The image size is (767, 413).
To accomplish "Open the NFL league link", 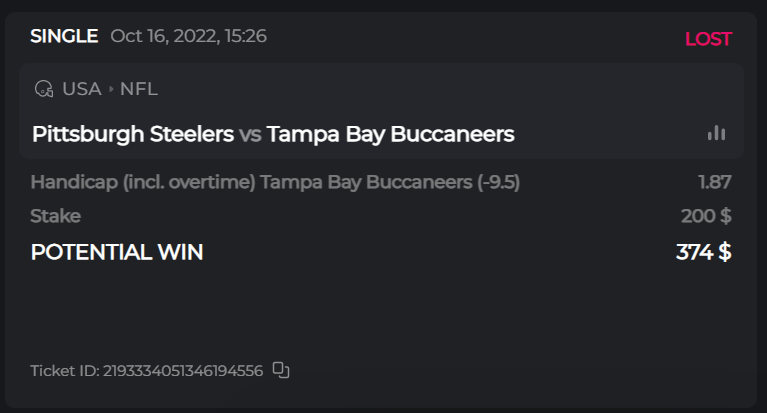I will point(139,89).
